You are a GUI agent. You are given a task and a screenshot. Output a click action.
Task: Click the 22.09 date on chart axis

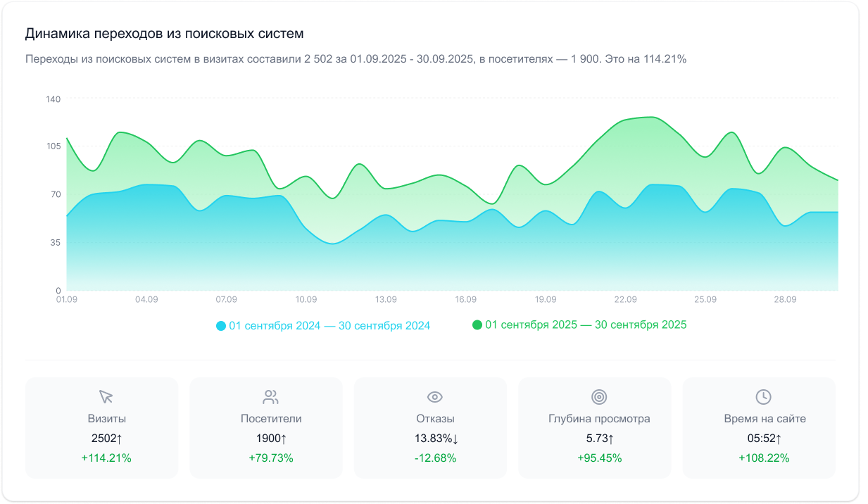coord(625,299)
